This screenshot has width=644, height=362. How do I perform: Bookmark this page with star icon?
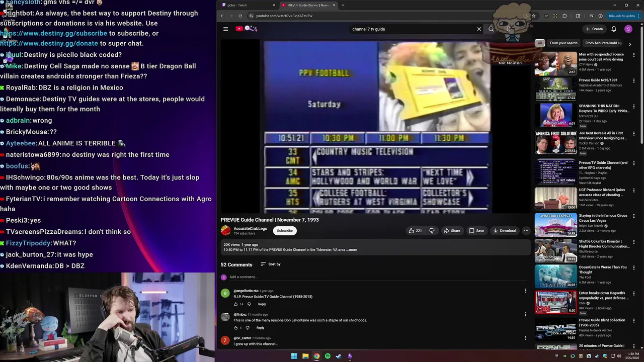[x=533, y=16]
